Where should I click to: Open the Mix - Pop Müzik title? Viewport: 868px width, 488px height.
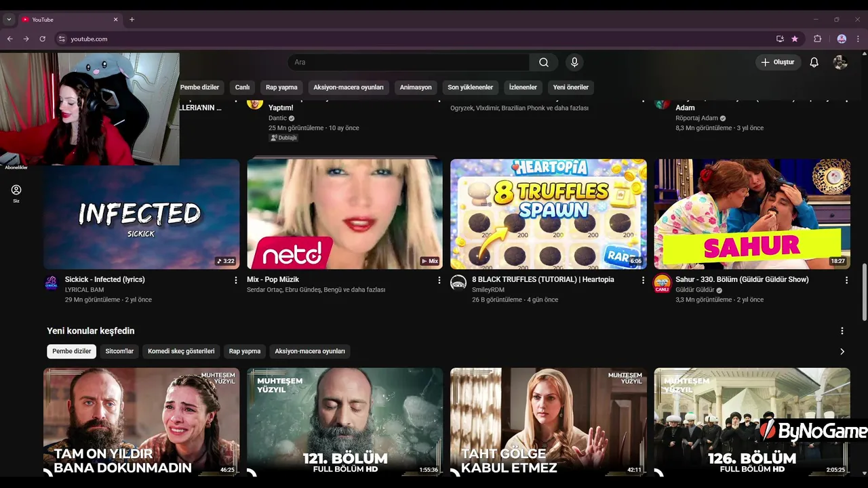pyautogui.click(x=273, y=279)
